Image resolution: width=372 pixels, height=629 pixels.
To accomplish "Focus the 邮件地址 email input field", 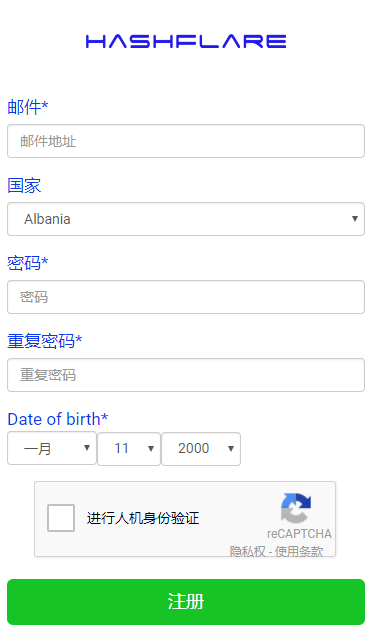I will pos(186,141).
